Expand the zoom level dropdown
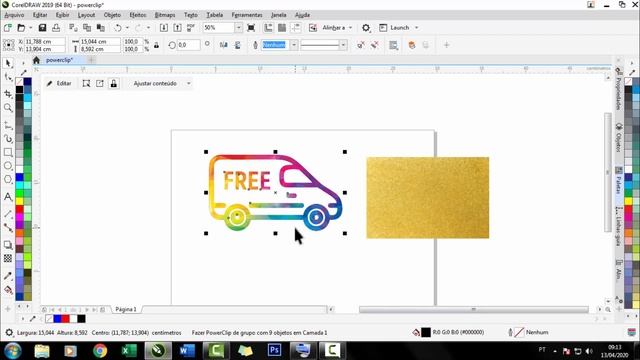Image resolution: width=640 pixels, height=360 pixels. (x=238, y=28)
